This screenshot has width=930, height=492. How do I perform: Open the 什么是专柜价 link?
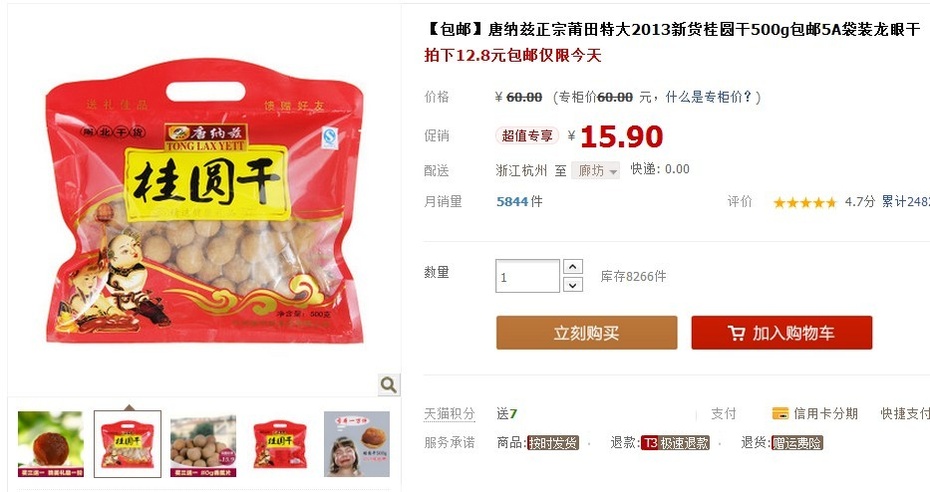[x=709, y=97]
